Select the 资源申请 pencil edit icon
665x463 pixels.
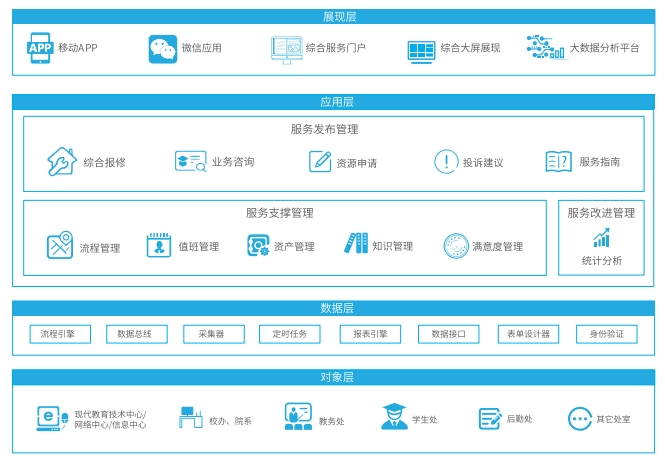pyautogui.click(x=320, y=161)
